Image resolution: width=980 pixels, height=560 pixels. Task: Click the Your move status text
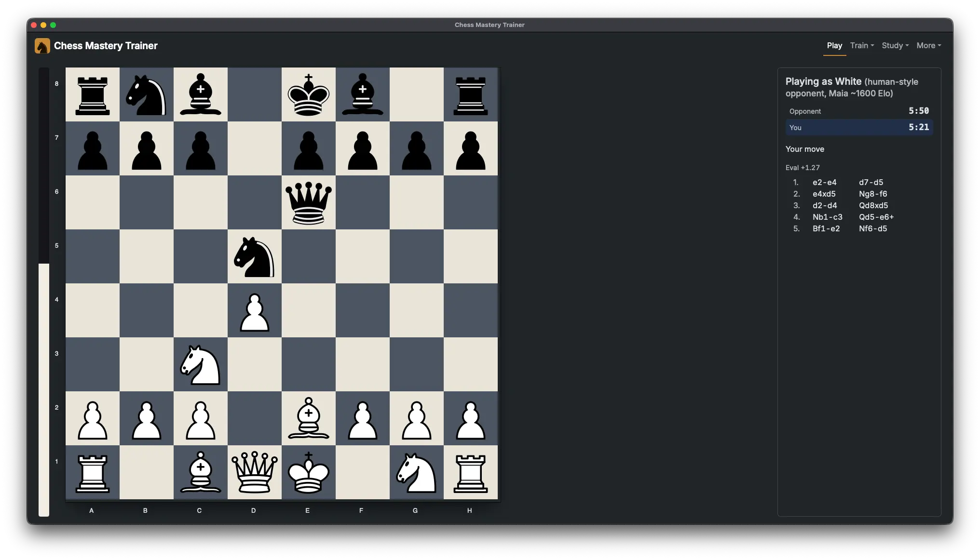click(804, 149)
